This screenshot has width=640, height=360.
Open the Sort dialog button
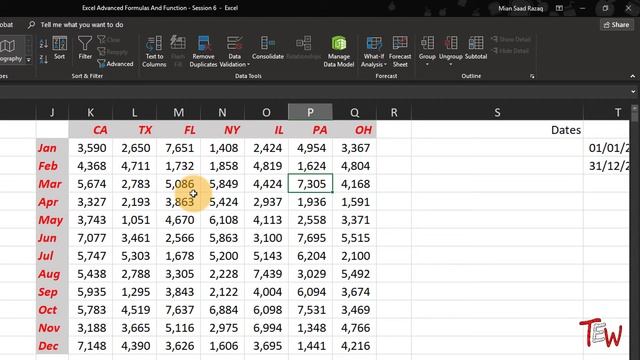tap(60, 48)
